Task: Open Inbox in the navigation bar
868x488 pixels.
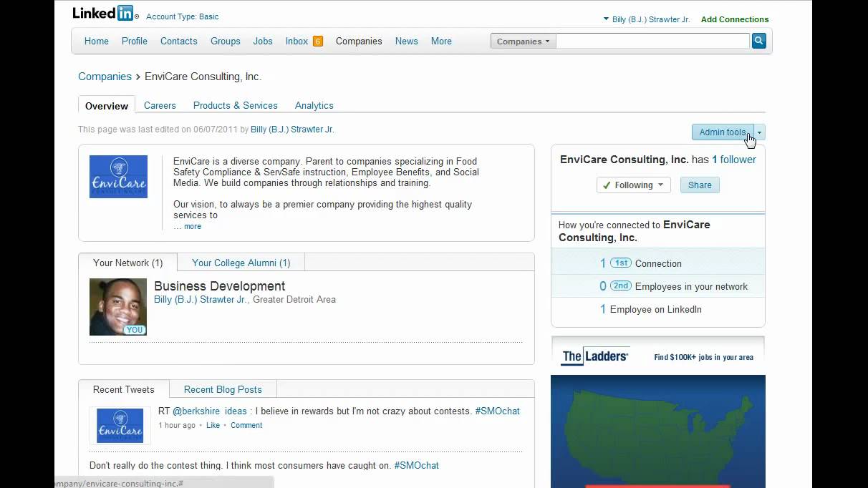Action: pyautogui.click(x=296, y=42)
